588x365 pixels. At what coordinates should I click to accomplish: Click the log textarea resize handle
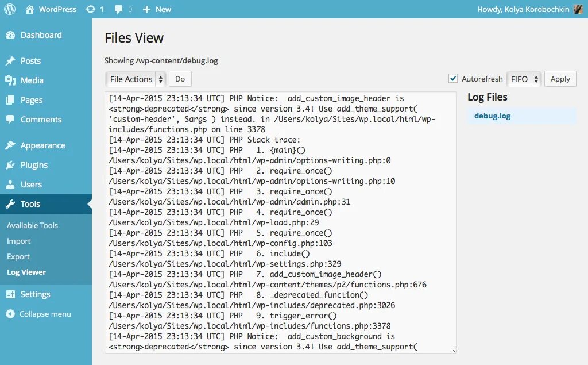click(453, 350)
